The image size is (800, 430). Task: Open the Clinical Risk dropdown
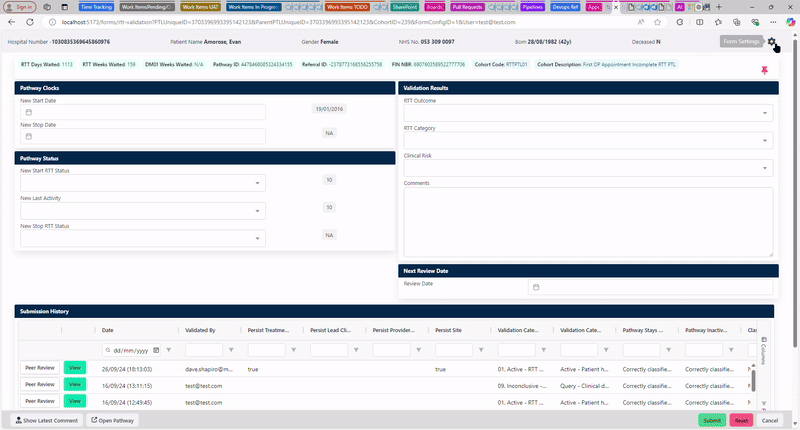[765, 168]
